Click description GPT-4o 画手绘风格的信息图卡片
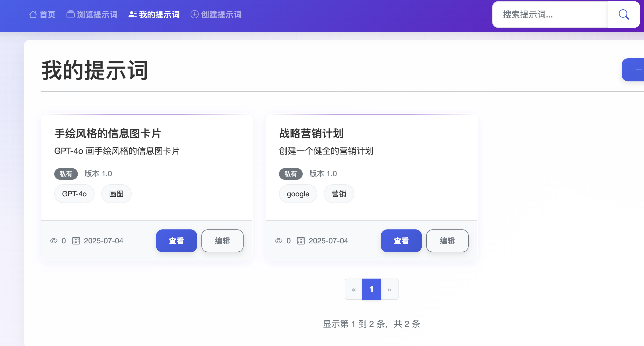 [x=117, y=151]
